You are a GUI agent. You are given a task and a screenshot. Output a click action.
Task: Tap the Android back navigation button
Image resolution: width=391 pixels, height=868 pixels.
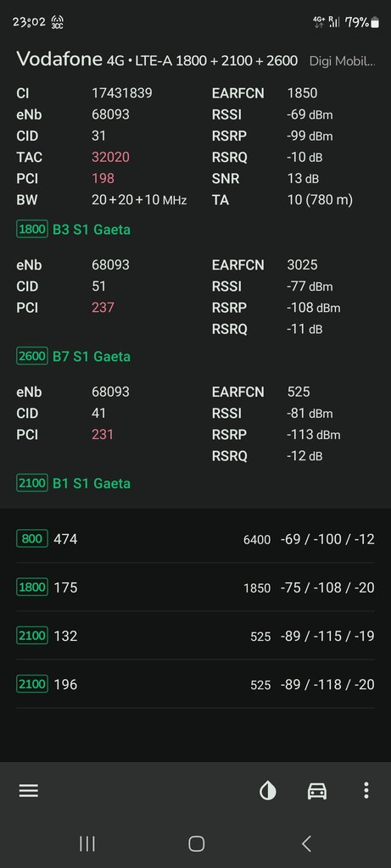tap(306, 843)
